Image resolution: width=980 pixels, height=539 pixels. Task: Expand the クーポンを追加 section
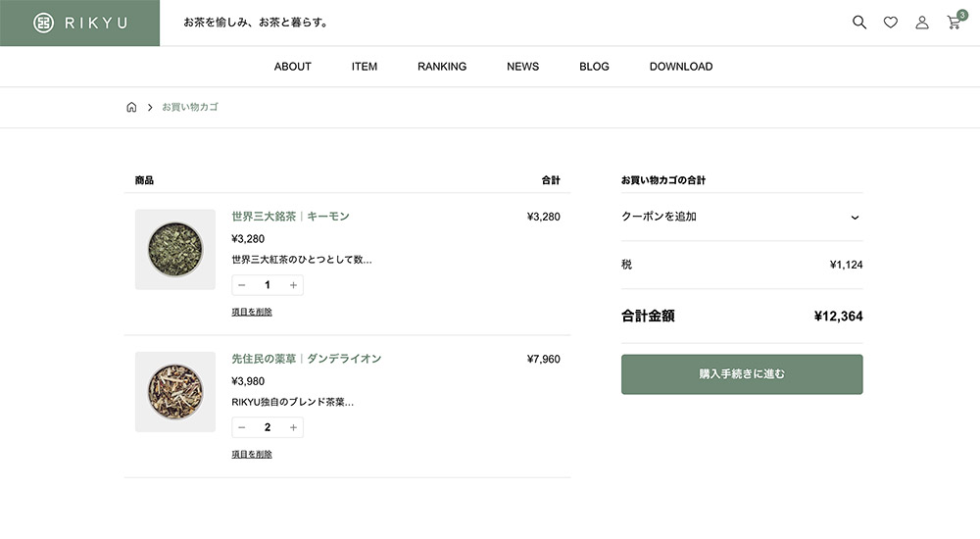coord(742,217)
